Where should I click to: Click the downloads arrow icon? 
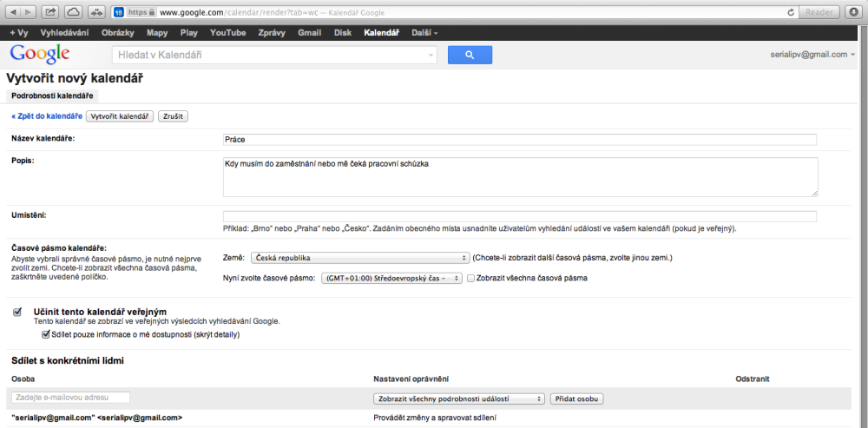point(852,11)
